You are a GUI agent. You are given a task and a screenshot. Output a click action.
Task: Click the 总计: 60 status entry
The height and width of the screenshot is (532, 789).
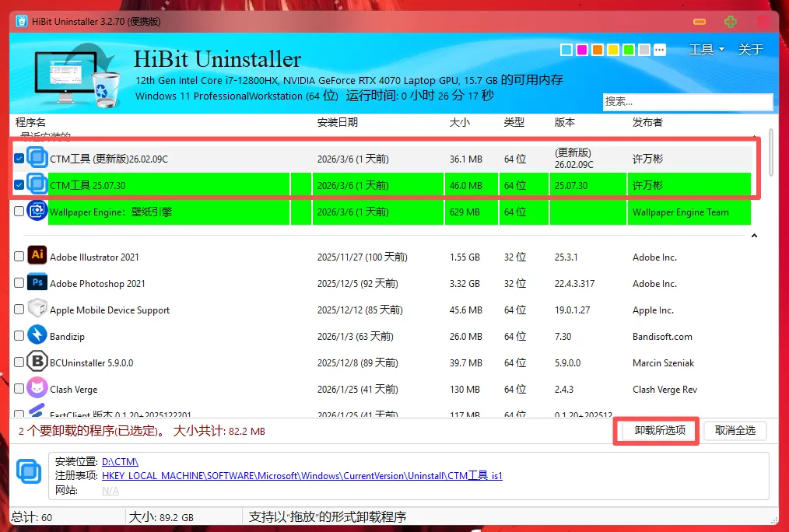pyautogui.click(x=31, y=517)
